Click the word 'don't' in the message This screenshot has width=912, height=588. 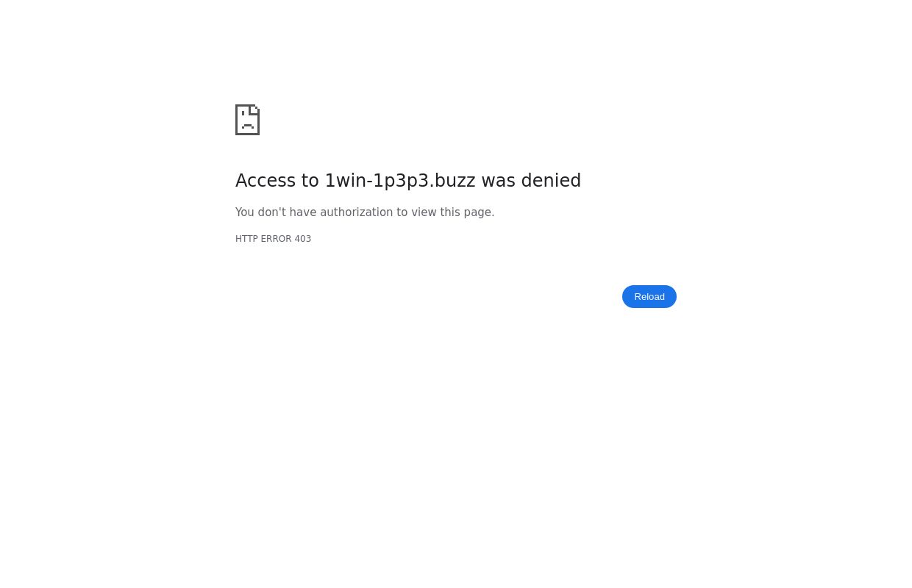pyautogui.click(x=271, y=212)
